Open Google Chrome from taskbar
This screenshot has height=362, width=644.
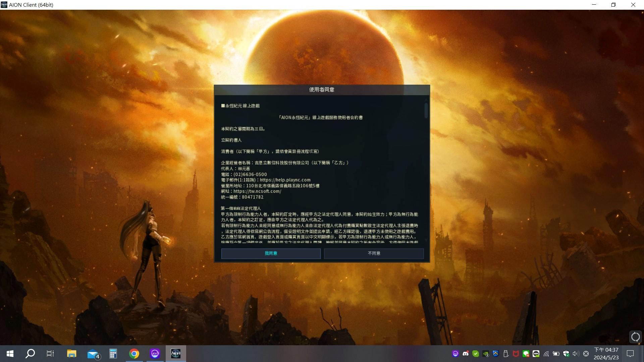click(134, 354)
